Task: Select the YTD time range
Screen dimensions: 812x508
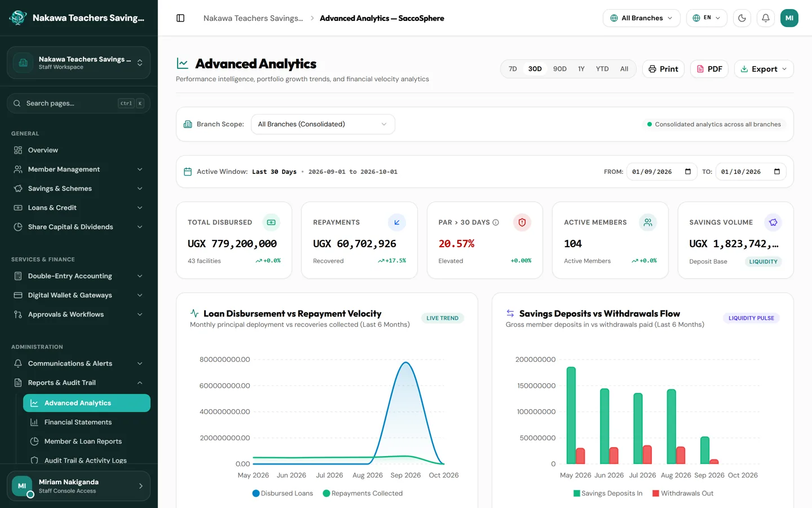Action: [x=602, y=69]
